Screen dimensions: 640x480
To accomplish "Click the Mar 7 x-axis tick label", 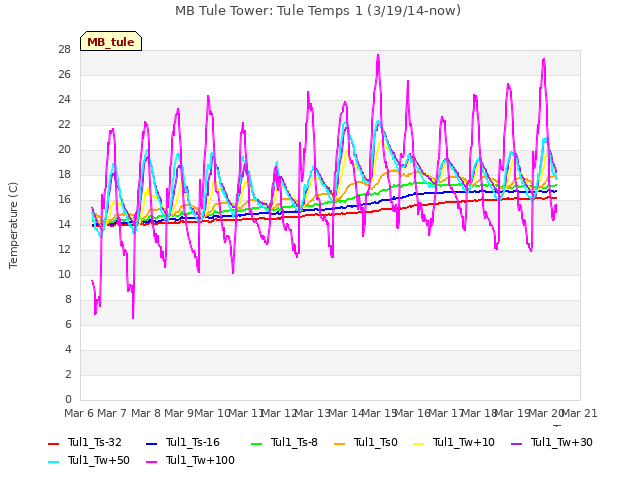I will [112, 413].
